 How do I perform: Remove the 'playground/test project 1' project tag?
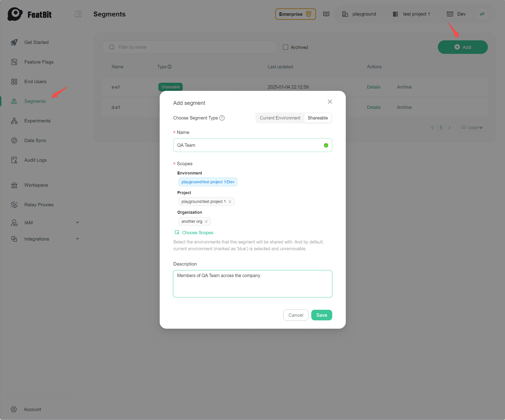click(x=230, y=202)
